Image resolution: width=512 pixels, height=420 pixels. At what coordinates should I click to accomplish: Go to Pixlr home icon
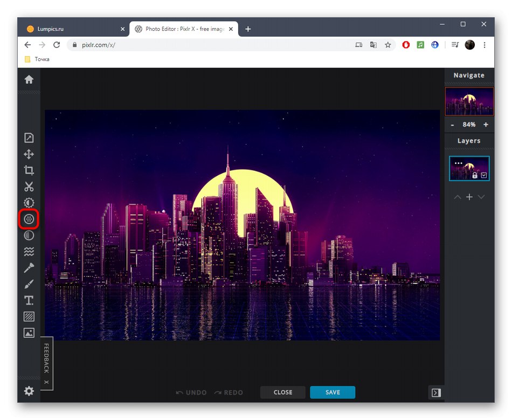coord(29,79)
